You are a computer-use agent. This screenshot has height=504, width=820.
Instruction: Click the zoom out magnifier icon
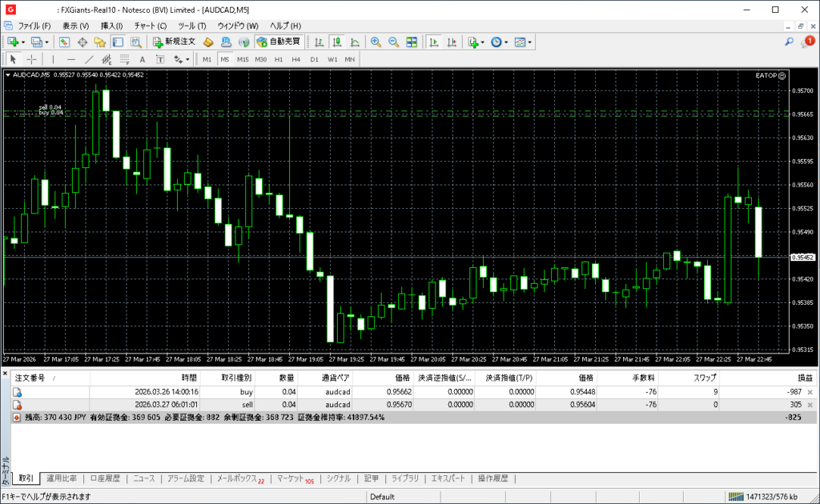coord(393,42)
